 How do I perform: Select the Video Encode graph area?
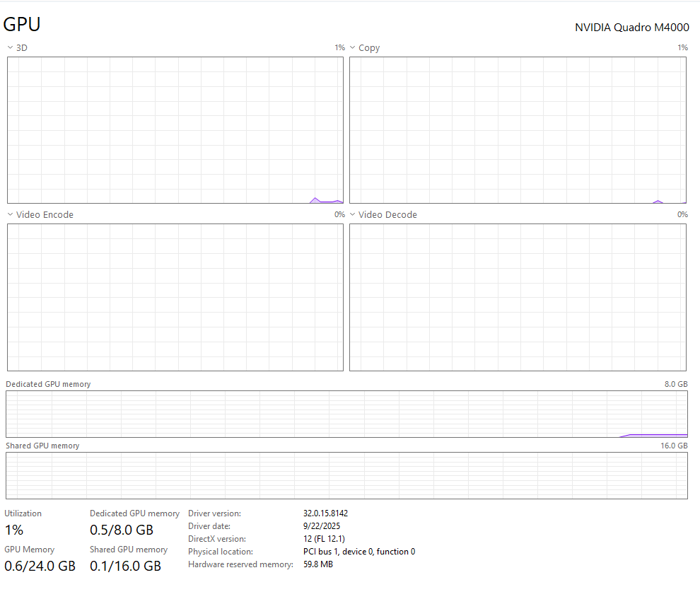pyautogui.click(x=175, y=297)
